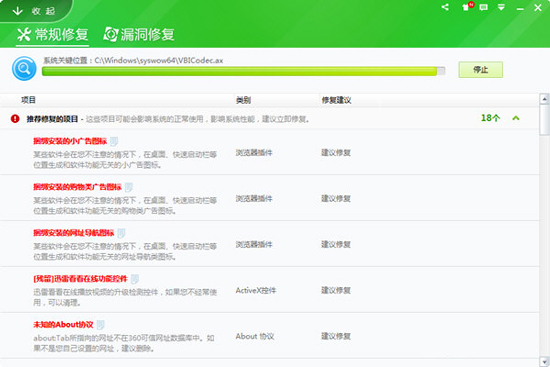Close the window with X

[x=538, y=8]
